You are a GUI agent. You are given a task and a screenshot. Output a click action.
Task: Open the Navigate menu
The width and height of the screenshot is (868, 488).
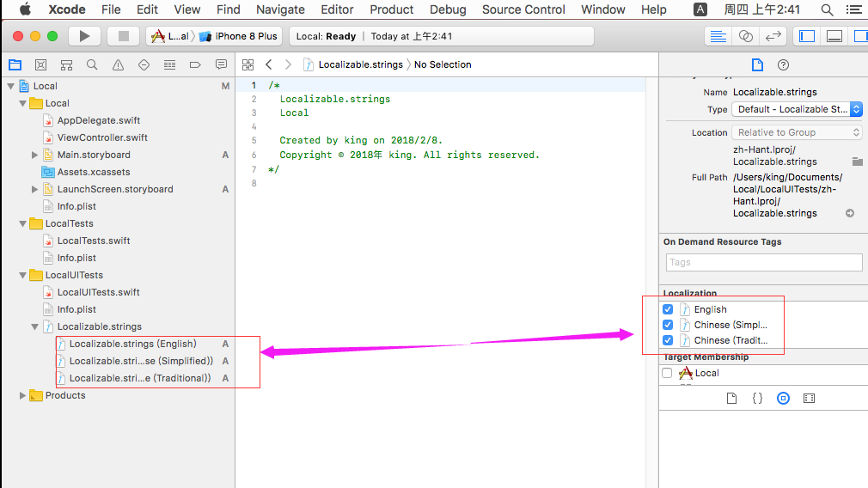pyautogui.click(x=280, y=9)
